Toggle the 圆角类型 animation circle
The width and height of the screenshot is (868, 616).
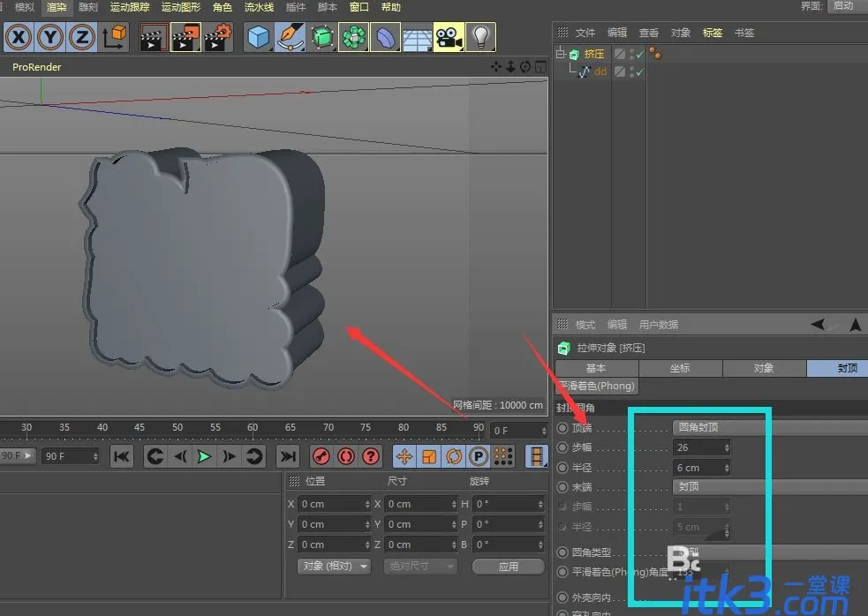click(x=562, y=552)
